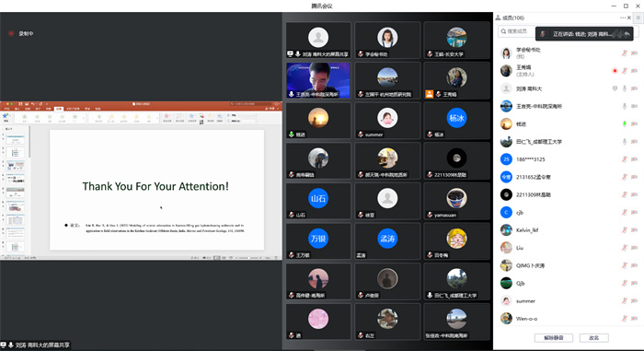
Task: Select the 王吉亮 live video tile
Action: 318,80
